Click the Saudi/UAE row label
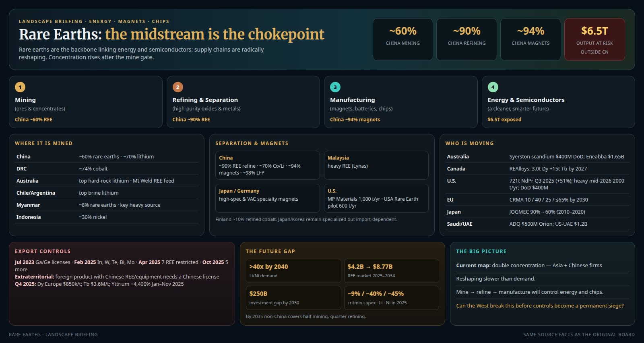The height and width of the screenshot is (343, 644). point(460,224)
